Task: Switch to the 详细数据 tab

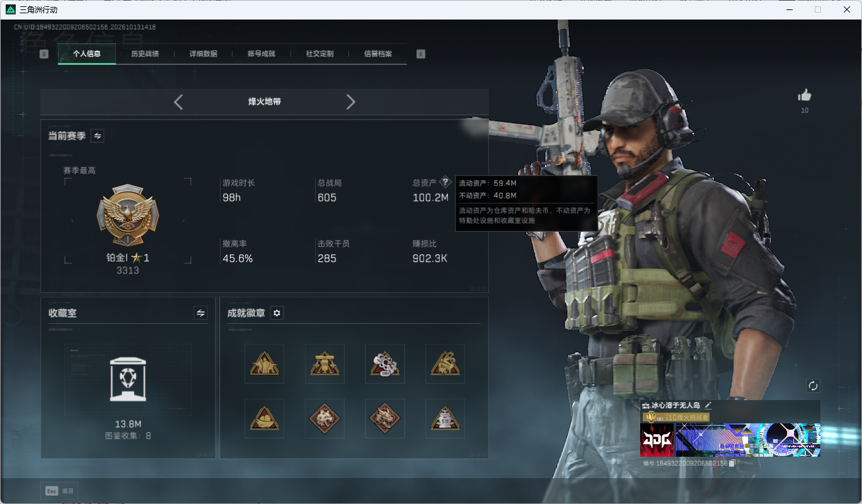Action: [203, 54]
